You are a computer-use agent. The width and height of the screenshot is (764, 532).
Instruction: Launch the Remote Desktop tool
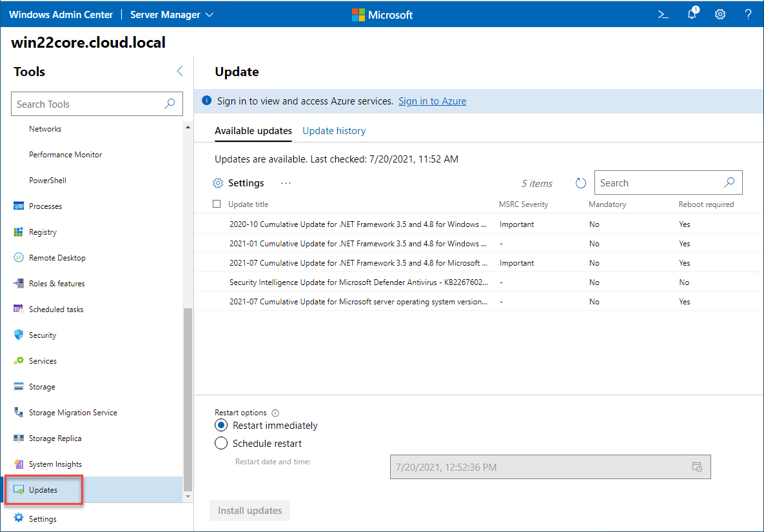57,257
